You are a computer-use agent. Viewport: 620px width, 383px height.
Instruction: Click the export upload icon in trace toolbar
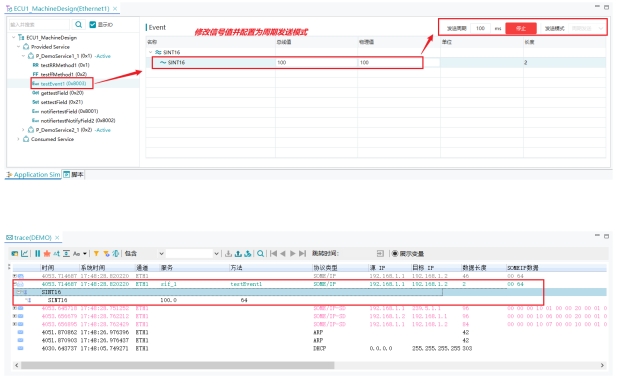[x=238, y=254]
